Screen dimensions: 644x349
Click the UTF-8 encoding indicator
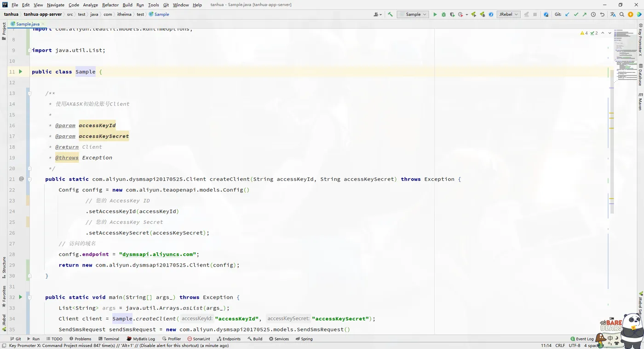(575, 345)
